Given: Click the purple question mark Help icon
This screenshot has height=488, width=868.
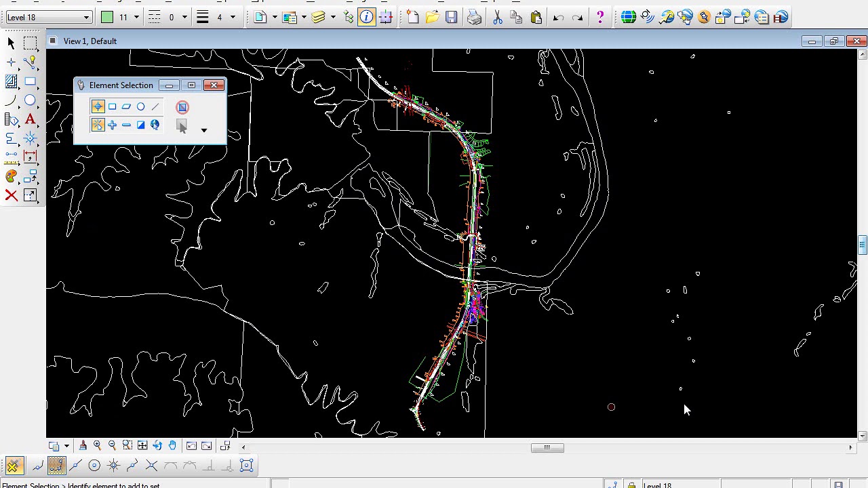Looking at the screenshot, I should coord(600,17).
